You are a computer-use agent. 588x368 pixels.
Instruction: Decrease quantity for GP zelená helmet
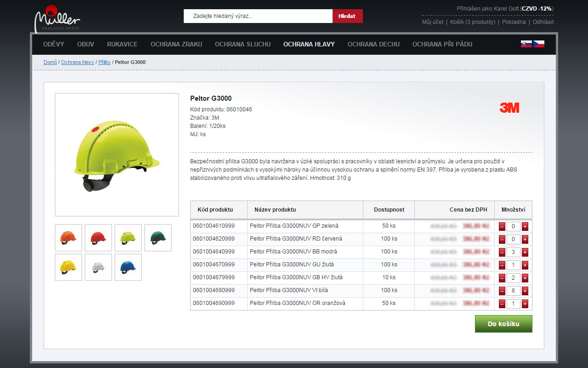point(502,226)
